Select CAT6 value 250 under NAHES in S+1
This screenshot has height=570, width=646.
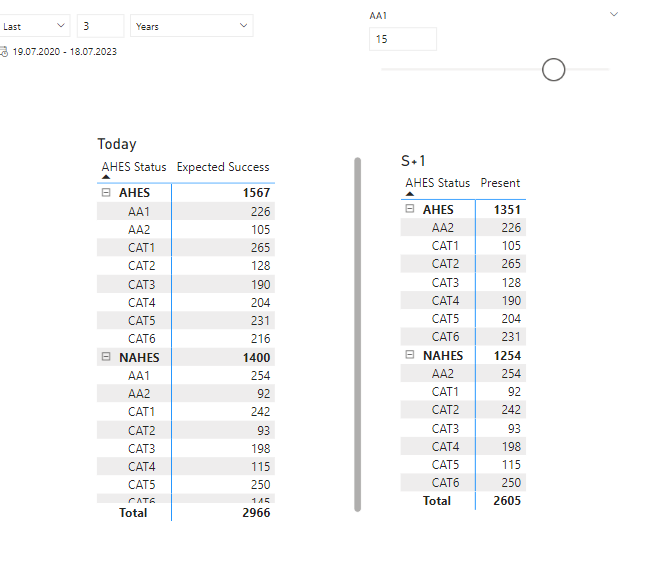pos(511,483)
